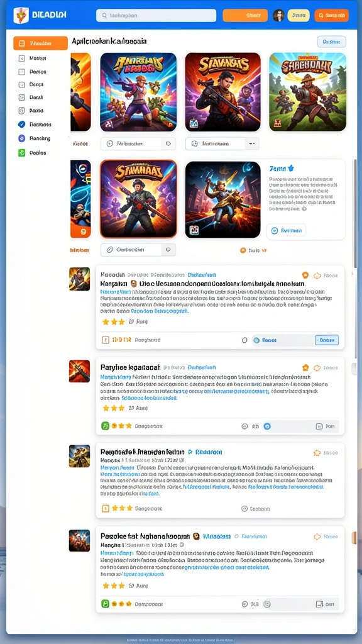Click the filled orange badge icon atop the first review

(305, 275)
